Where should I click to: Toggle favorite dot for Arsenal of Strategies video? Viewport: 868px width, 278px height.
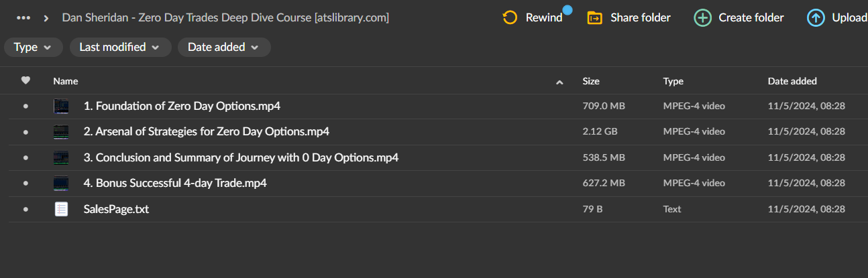coord(25,132)
